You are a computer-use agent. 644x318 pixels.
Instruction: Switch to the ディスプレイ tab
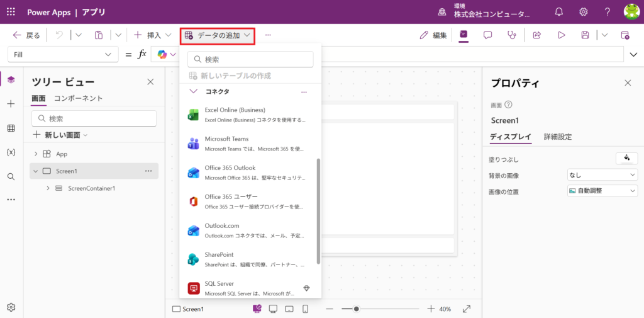point(511,137)
